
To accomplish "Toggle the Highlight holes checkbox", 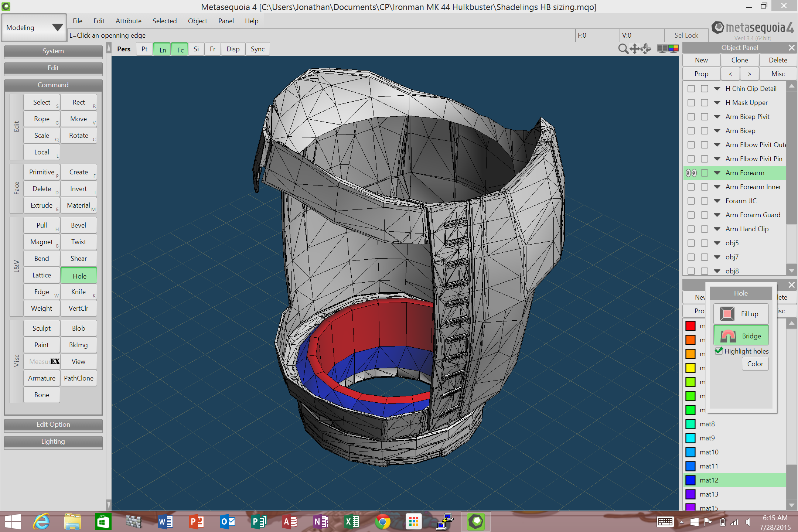I will tap(719, 351).
